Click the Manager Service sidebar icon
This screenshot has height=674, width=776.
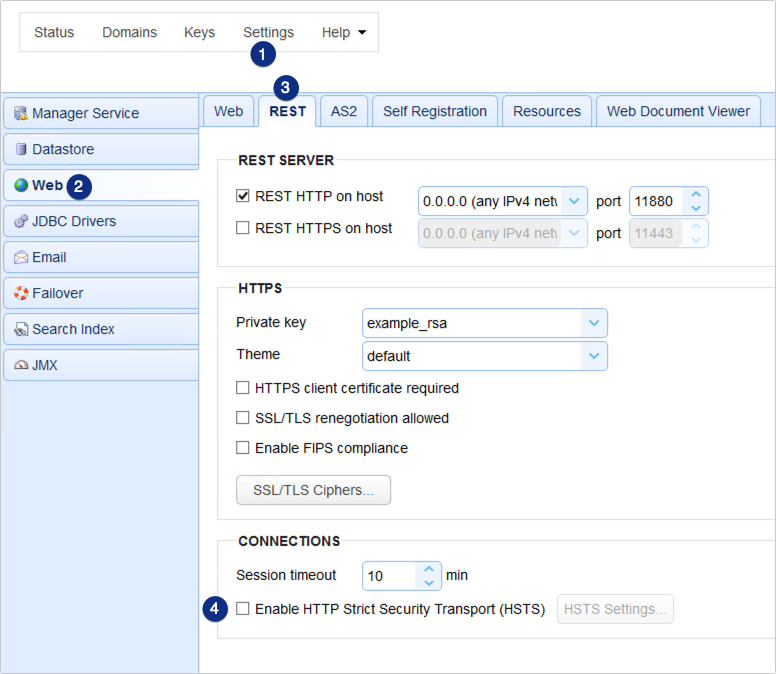21,114
